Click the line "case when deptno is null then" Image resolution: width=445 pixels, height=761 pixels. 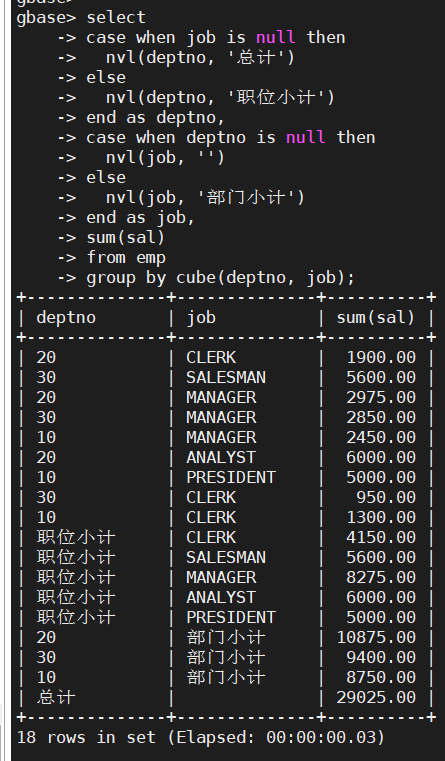coord(231,137)
